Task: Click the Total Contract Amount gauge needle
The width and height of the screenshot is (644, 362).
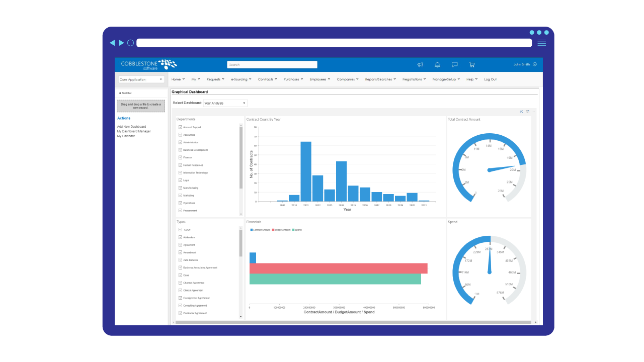Action: tap(502, 168)
